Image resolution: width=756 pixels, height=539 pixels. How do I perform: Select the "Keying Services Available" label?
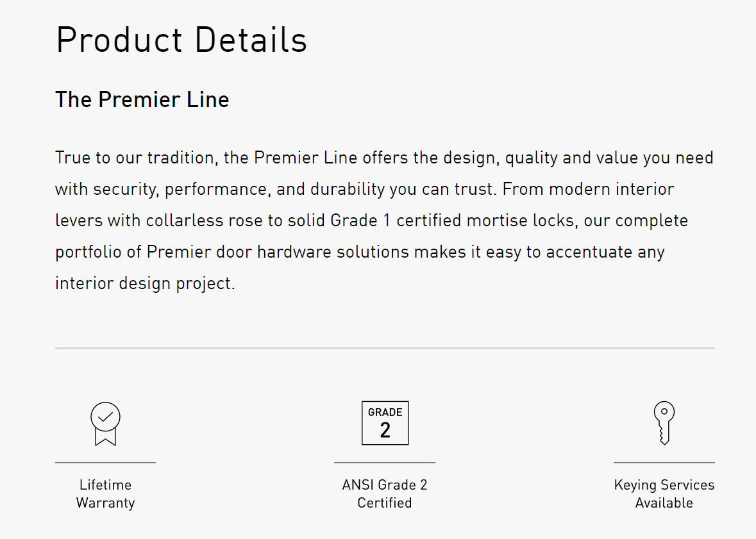(664, 493)
